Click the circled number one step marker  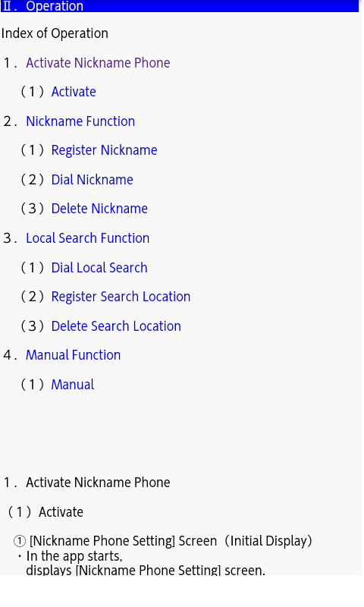tap(20, 541)
